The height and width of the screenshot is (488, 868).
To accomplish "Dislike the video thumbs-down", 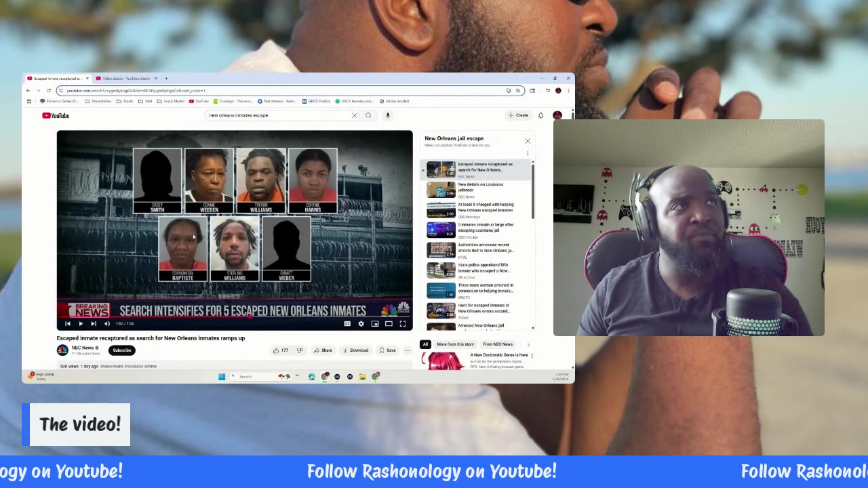I will [299, 350].
